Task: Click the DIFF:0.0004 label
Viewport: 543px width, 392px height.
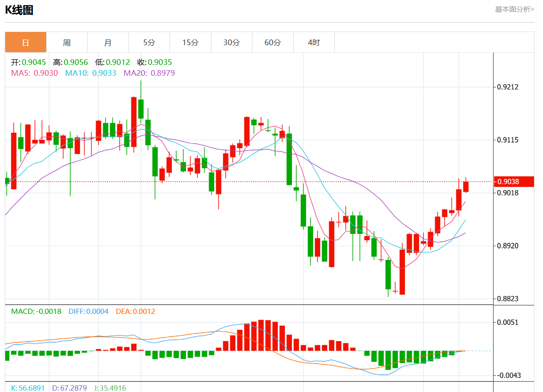Action: 89,312
